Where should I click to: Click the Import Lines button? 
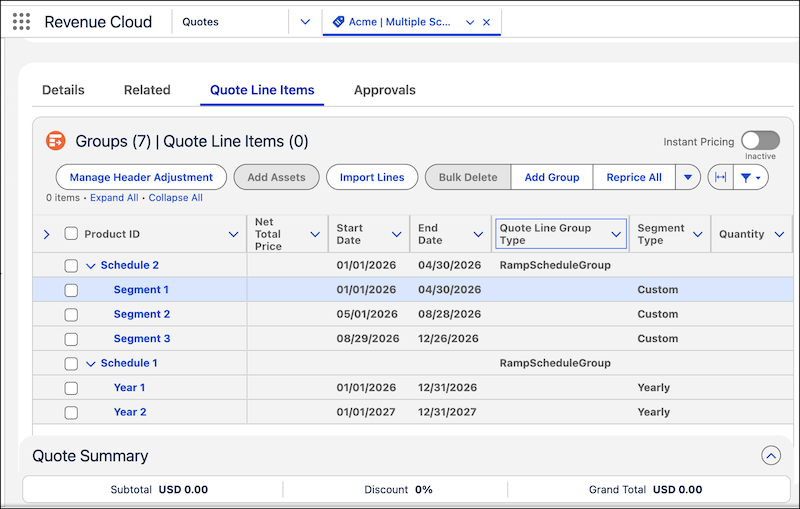[372, 177]
